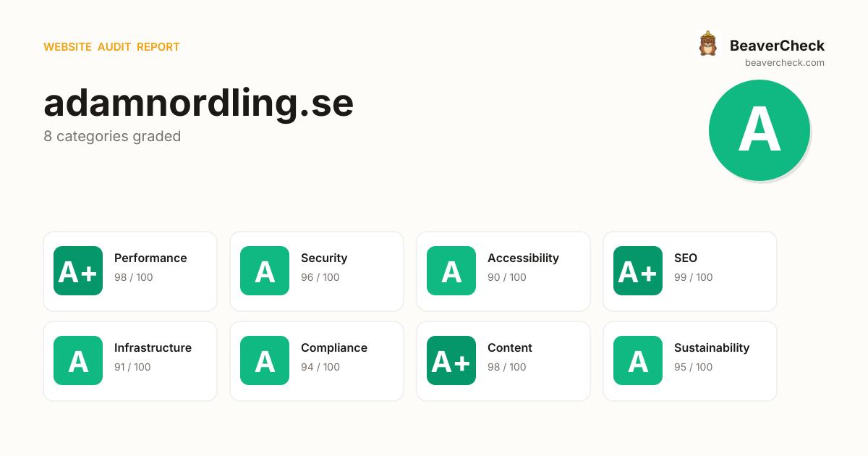868x456 pixels.
Task: Open the Infrastructure 91 / 100 score
Action: (132, 367)
